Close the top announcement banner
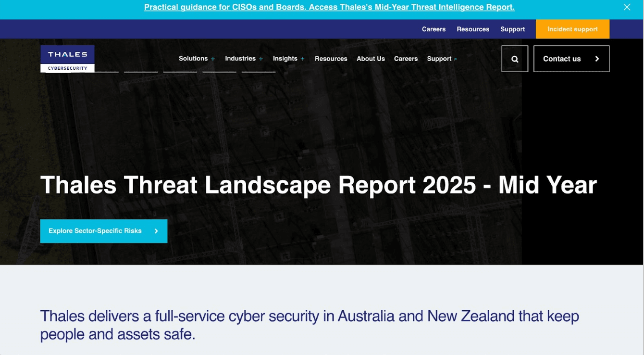This screenshot has width=644, height=355. coord(627,7)
